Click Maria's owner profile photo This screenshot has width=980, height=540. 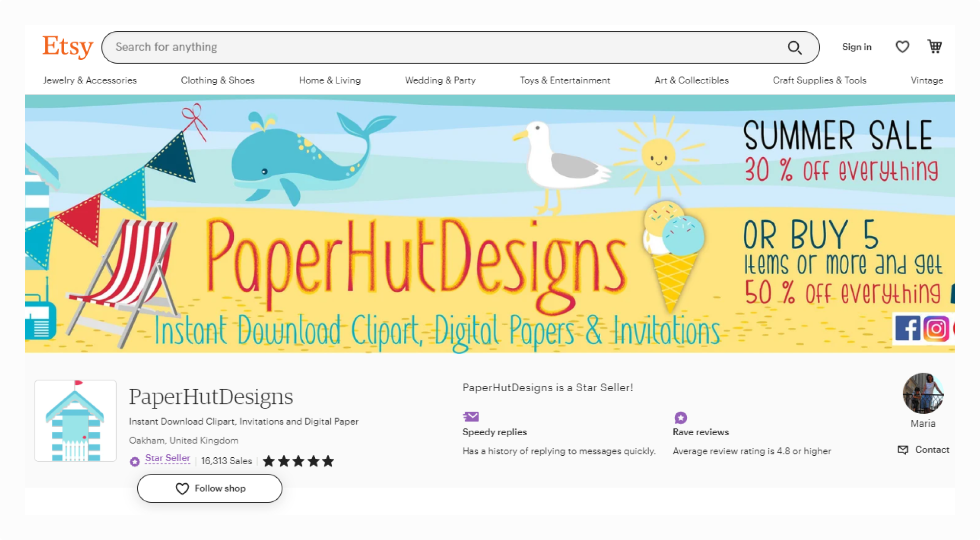click(x=923, y=394)
